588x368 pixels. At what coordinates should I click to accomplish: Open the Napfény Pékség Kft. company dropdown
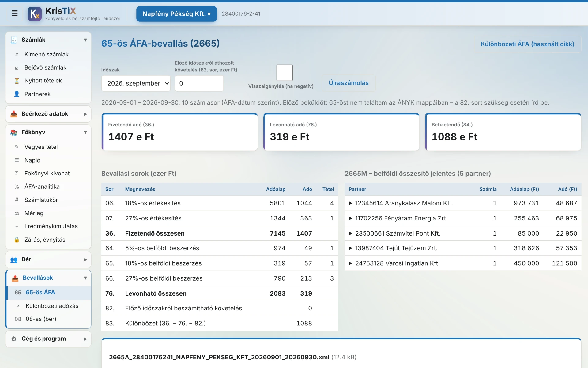pos(176,14)
